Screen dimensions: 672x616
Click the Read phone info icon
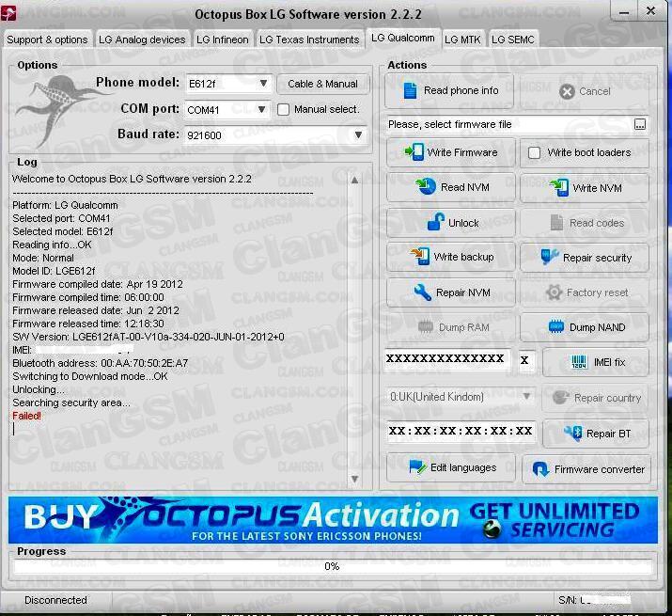pyautogui.click(x=409, y=91)
